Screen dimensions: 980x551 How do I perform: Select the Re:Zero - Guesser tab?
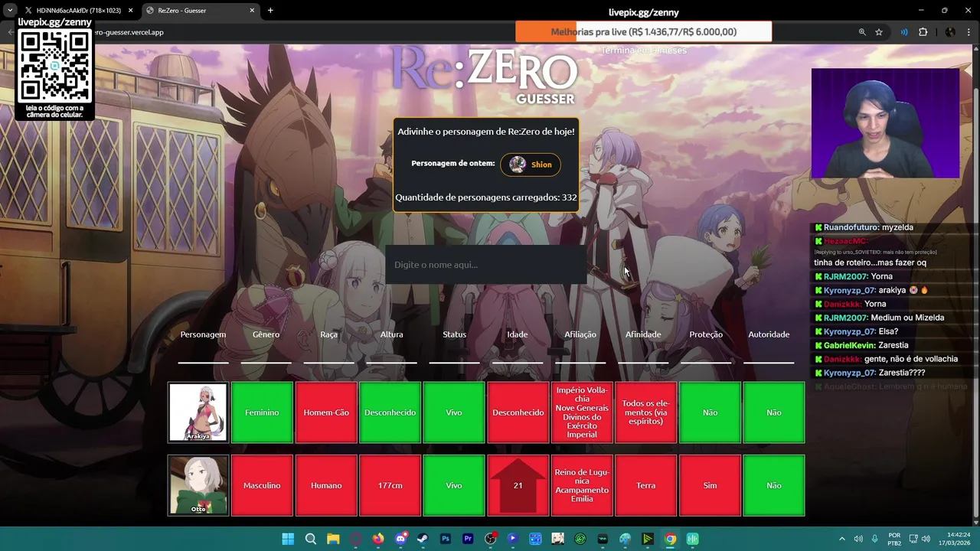[x=199, y=11]
